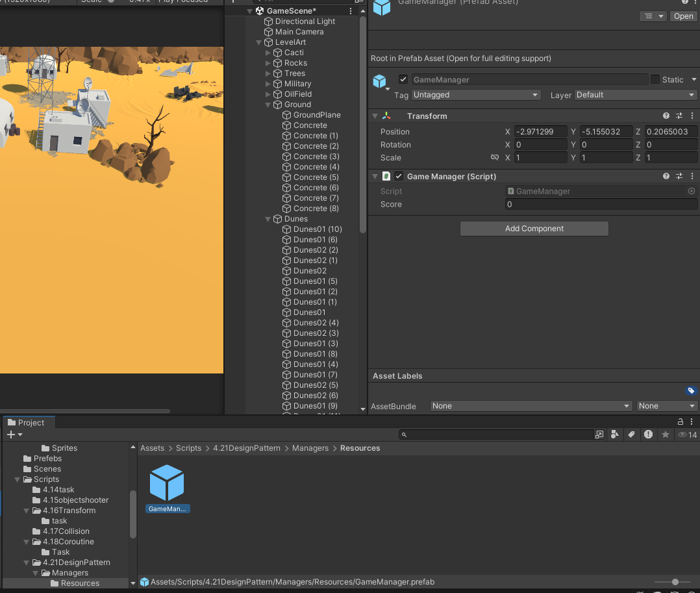
Task: Click the Add Component button
Action: tap(534, 229)
